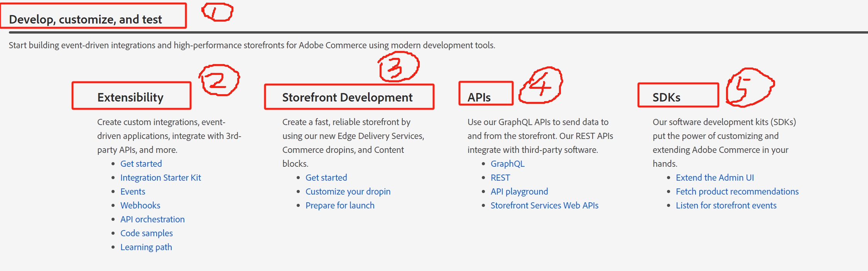Open the Storefront Services Web APIs link
Screen dimensions: 868x271
click(x=544, y=205)
